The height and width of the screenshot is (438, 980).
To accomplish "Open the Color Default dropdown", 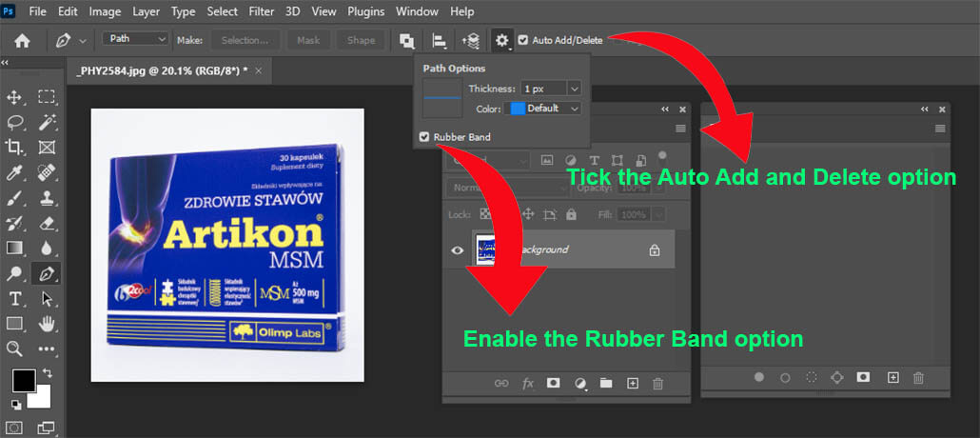I will pyautogui.click(x=545, y=109).
